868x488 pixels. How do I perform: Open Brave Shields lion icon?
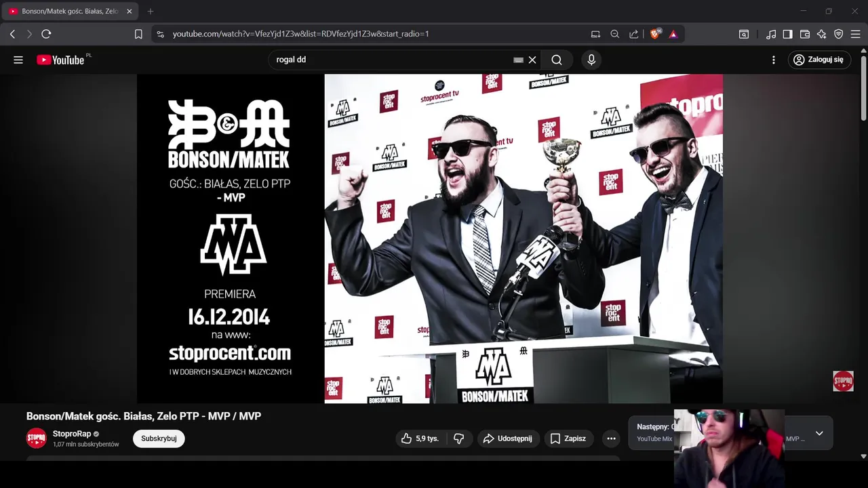tap(655, 34)
